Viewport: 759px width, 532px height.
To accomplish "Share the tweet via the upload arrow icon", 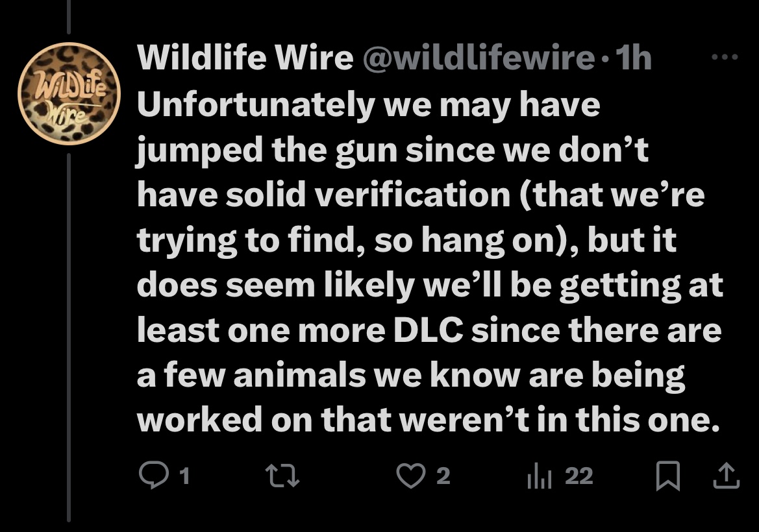I will 727,476.
